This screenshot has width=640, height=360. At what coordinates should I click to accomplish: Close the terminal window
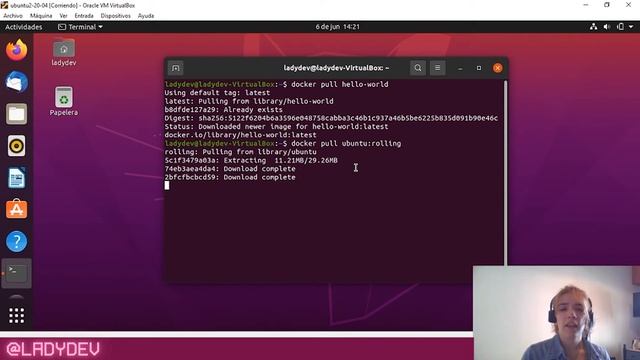[497, 68]
